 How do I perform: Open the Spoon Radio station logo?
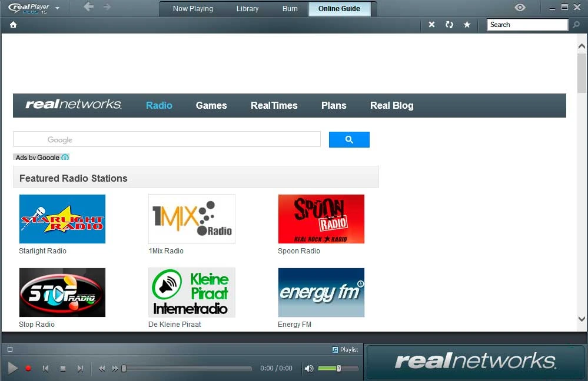[x=321, y=219]
